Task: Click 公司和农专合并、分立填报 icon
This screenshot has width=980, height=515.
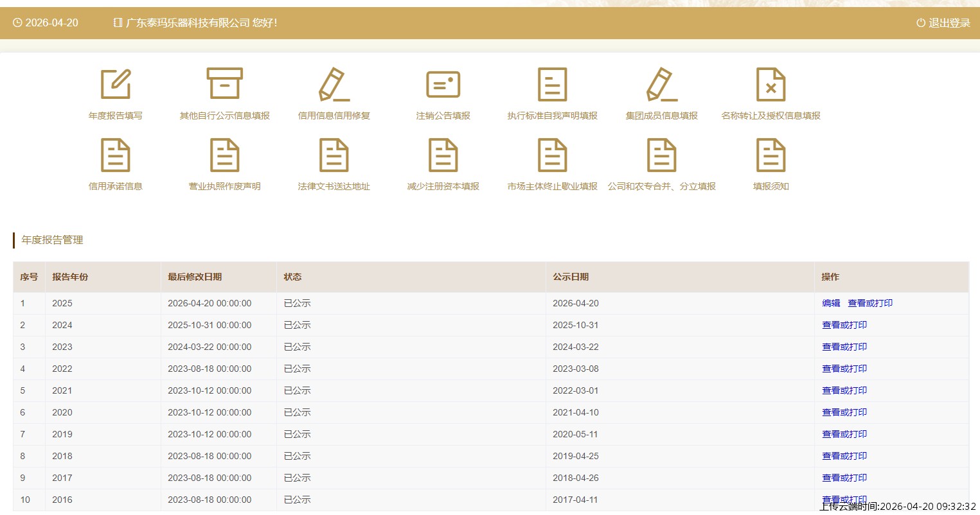Action: point(661,155)
